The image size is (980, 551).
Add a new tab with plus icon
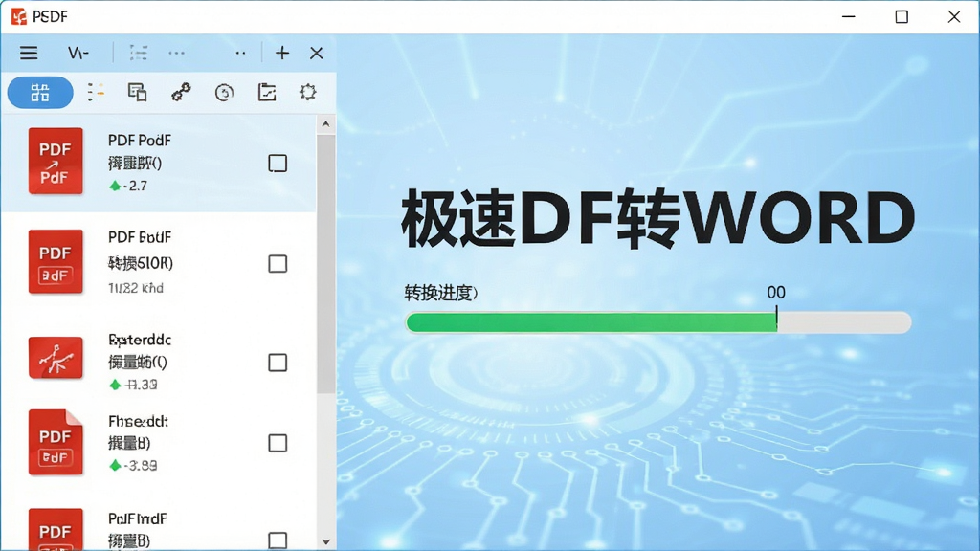[282, 54]
